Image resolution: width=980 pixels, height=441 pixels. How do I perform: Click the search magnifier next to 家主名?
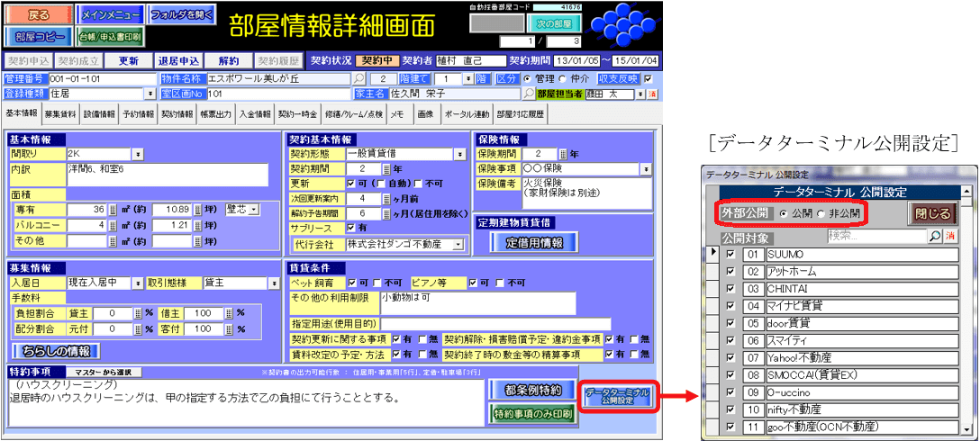529,93
